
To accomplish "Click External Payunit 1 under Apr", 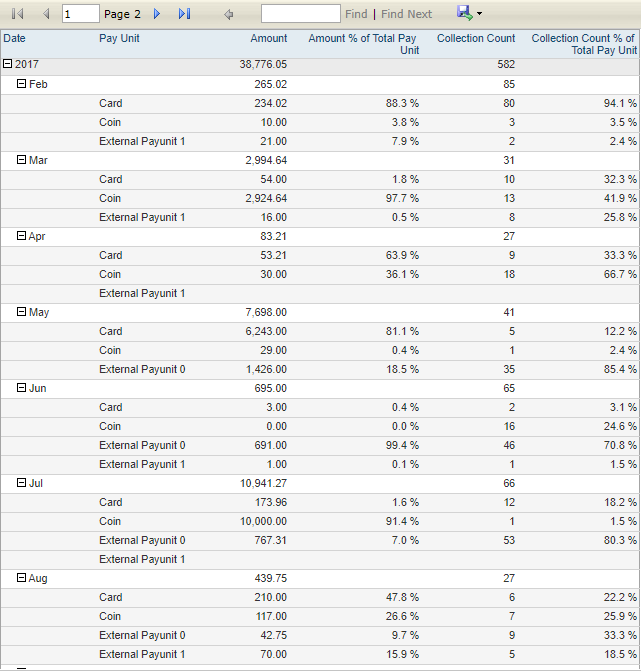I will click(142, 293).
